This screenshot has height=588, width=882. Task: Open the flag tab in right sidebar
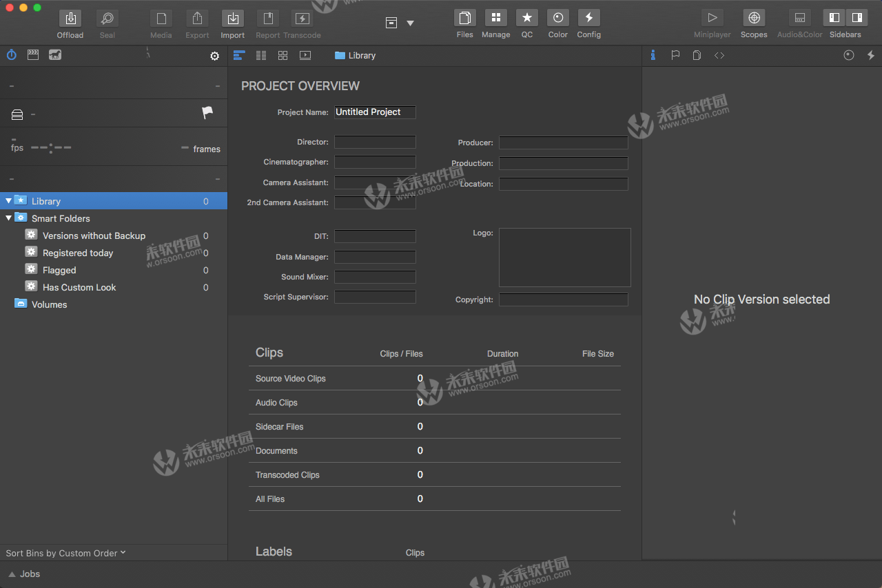click(675, 55)
